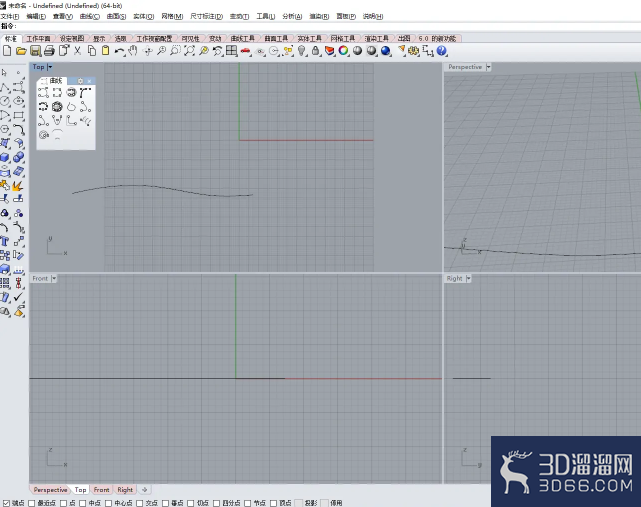
Task: Click the Print icon in the toolbar
Action: [49, 51]
